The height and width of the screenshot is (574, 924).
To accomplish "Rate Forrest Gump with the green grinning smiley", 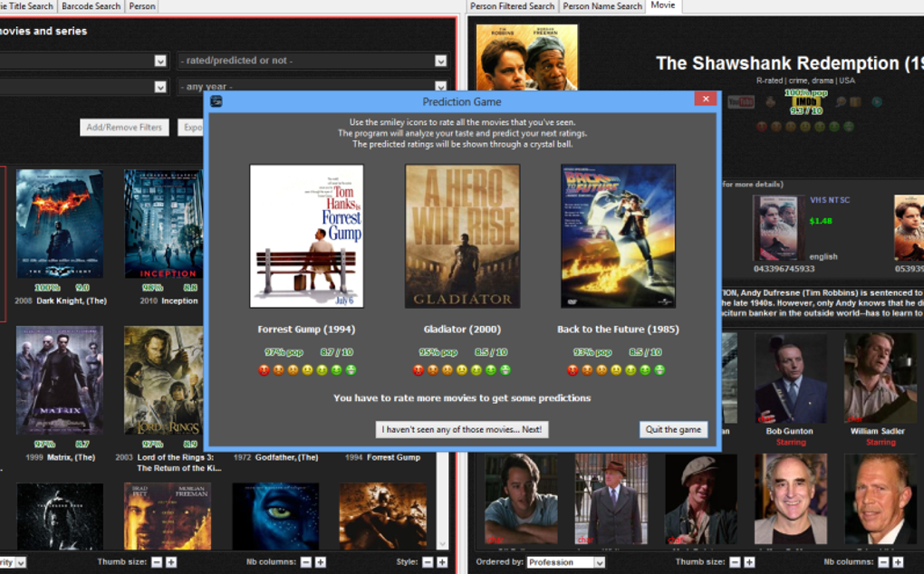I will [351, 370].
